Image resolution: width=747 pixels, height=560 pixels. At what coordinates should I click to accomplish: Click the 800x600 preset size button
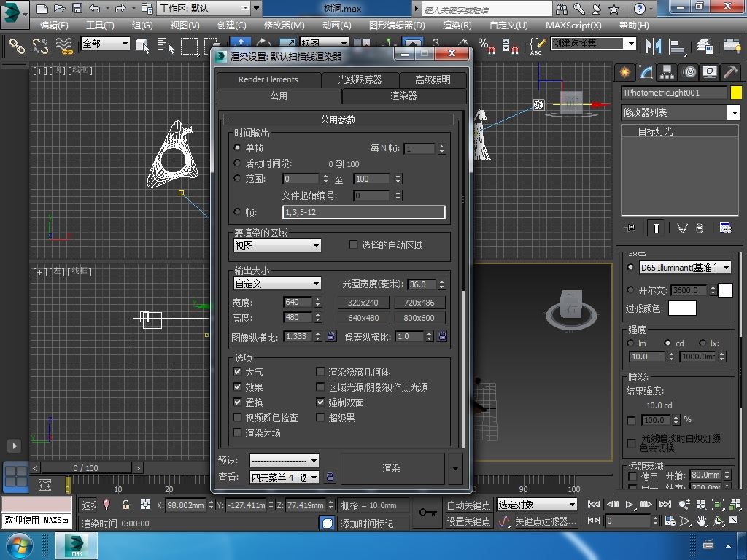419,318
